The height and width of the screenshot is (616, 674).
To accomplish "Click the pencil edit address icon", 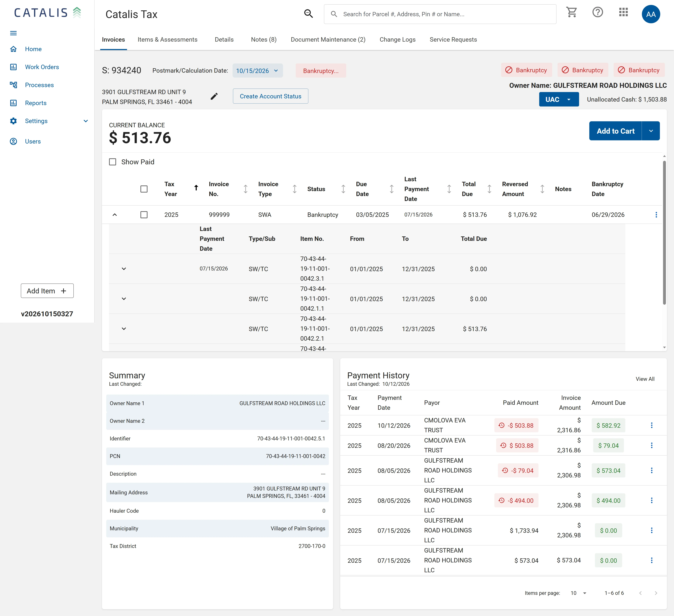I will coord(214,97).
